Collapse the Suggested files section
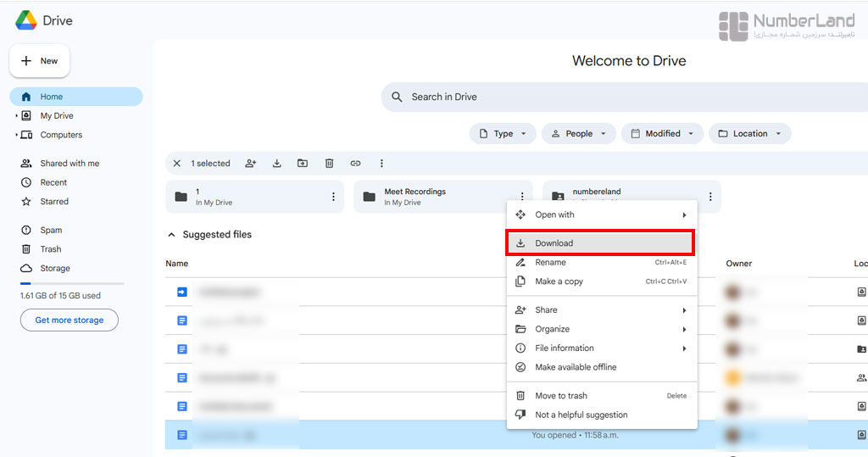This screenshot has width=868, height=457. (171, 235)
